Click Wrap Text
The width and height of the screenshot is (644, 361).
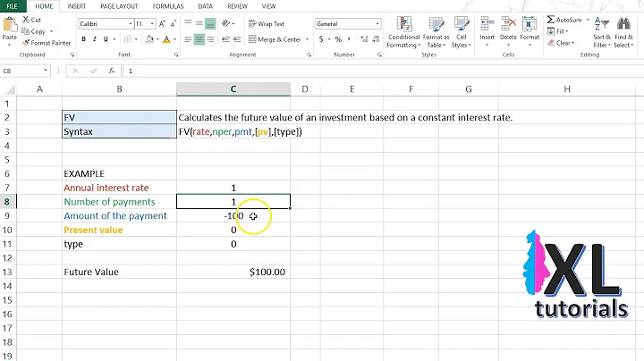pos(267,24)
